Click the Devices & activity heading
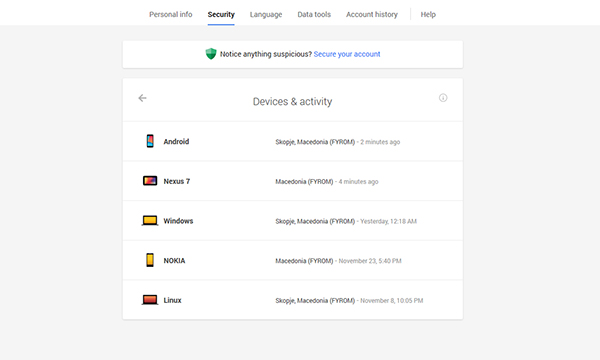Viewport: 600px width, 360px height. tap(292, 101)
